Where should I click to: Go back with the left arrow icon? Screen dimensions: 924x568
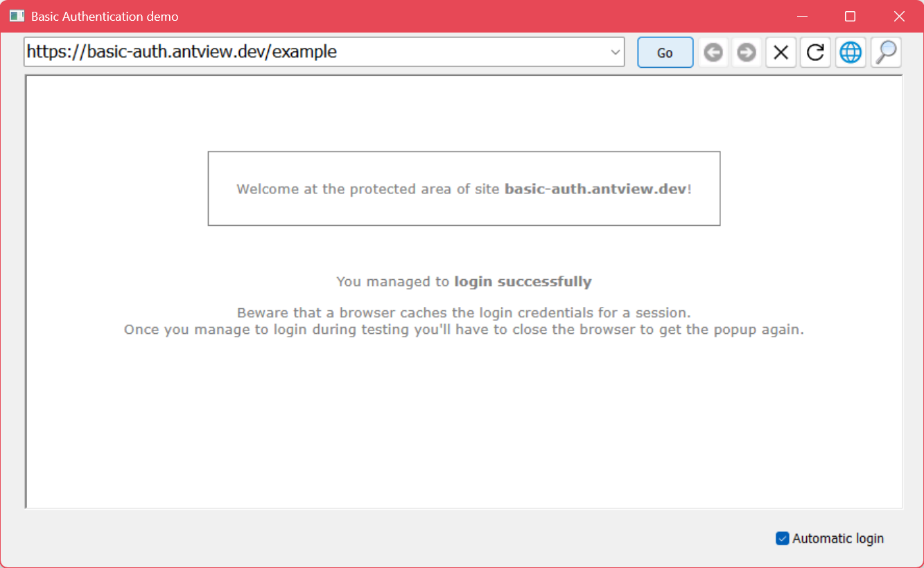click(713, 53)
